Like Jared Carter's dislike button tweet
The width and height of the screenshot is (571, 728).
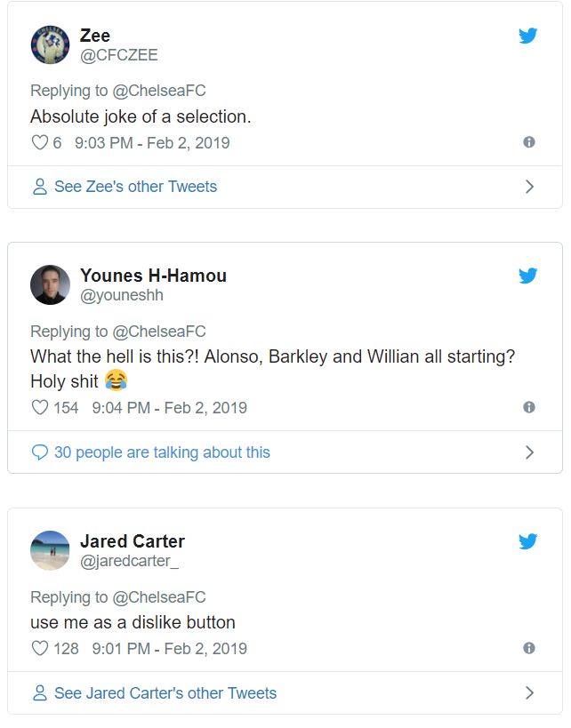tap(39, 649)
